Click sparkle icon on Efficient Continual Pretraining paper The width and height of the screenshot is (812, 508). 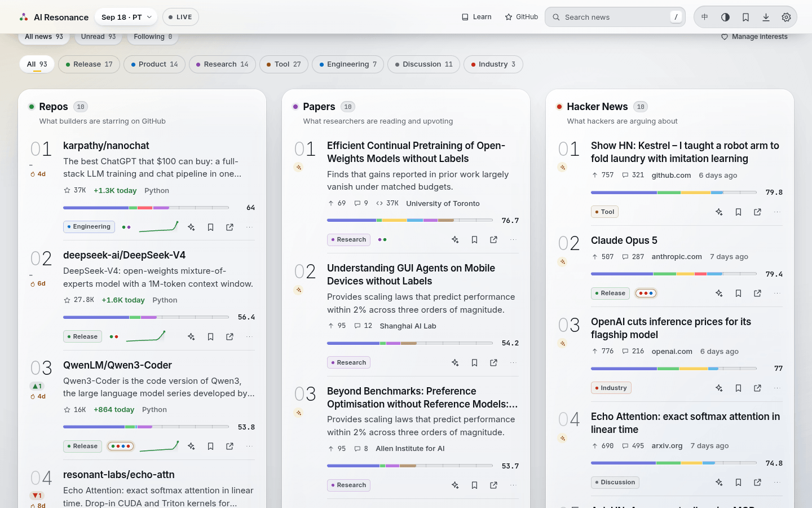pyautogui.click(x=455, y=239)
